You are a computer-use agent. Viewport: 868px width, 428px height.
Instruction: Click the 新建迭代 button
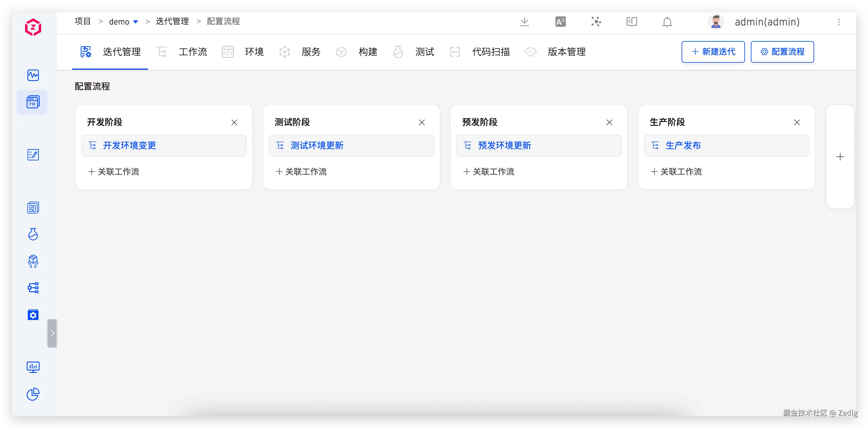pos(713,52)
